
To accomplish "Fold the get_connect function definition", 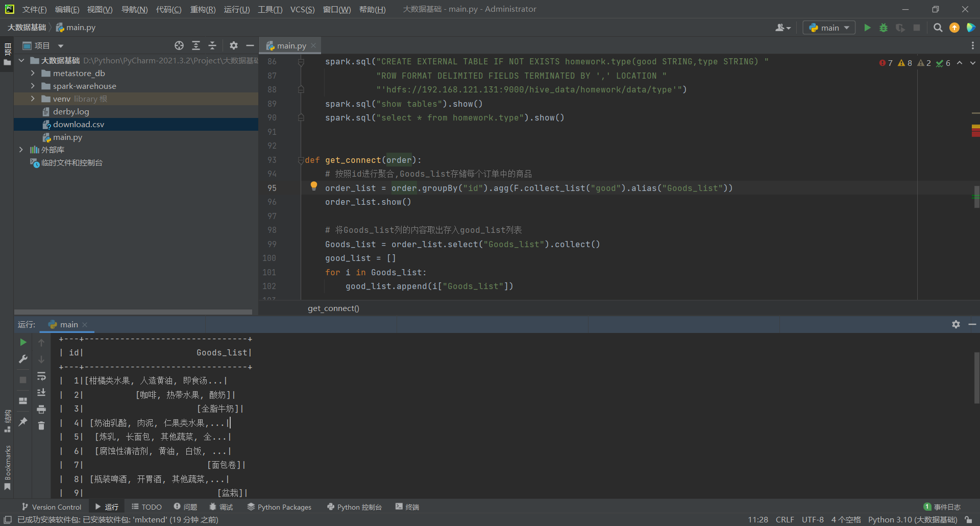I will [x=301, y=160].
